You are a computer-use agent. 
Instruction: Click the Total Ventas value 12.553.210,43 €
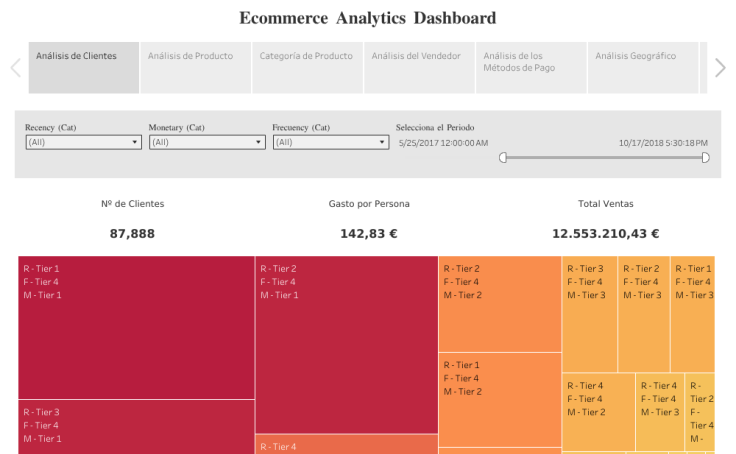pyautogui.click(x=605, y=234)
